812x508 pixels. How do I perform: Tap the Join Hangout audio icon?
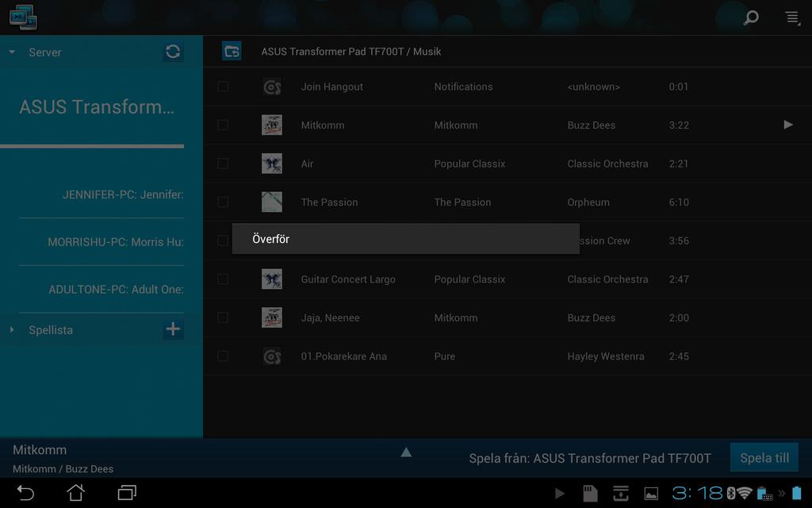tap(272, 87)
